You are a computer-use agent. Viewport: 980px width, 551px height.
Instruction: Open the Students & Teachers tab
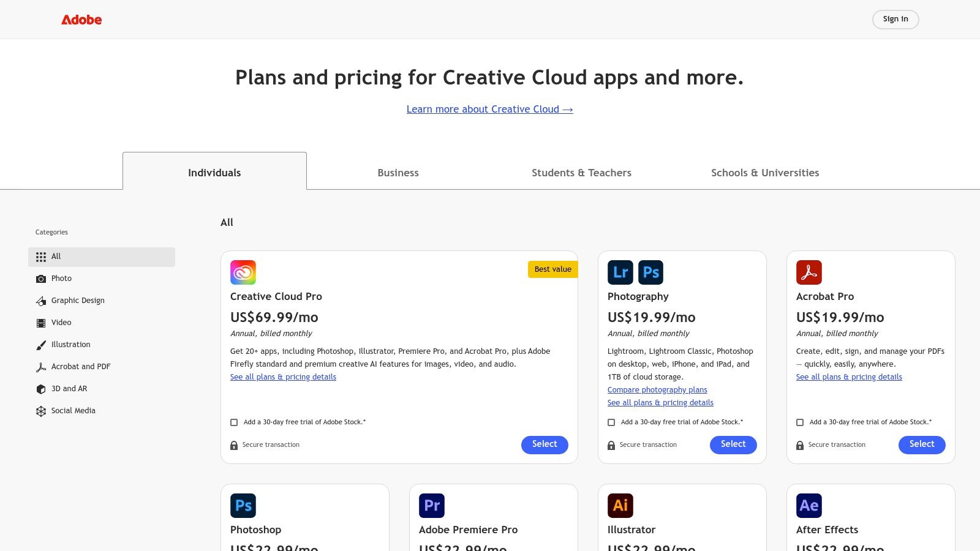coord(581,173)
